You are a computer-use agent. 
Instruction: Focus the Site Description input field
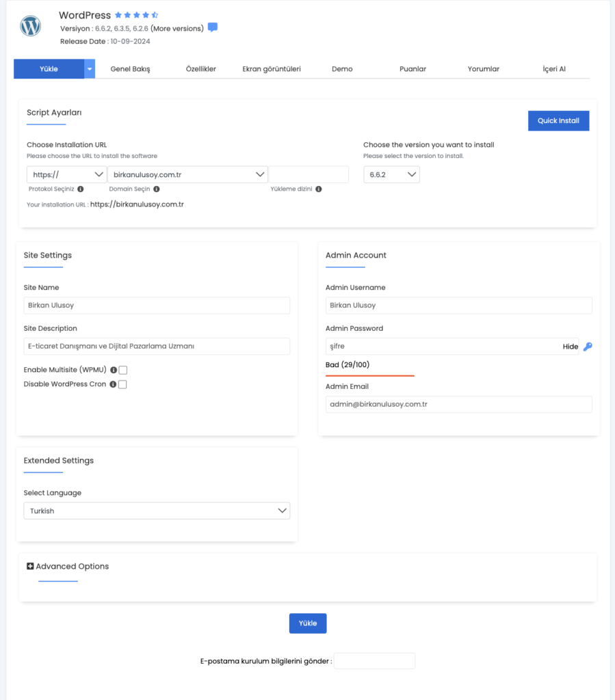tap(157, 346)
